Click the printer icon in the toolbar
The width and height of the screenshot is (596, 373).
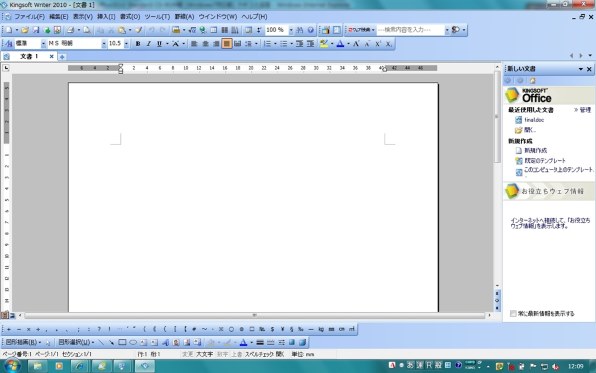[70, 30]
